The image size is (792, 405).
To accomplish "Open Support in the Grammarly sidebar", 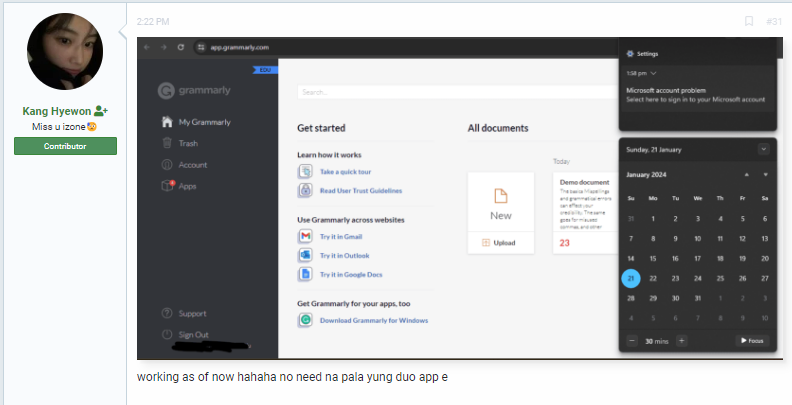I will [192, 314].
